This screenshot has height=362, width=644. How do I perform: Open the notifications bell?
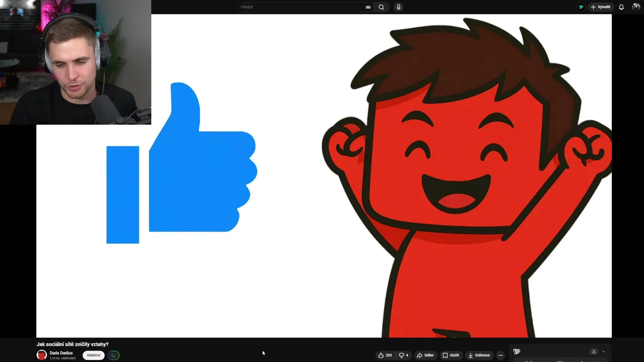621,7
